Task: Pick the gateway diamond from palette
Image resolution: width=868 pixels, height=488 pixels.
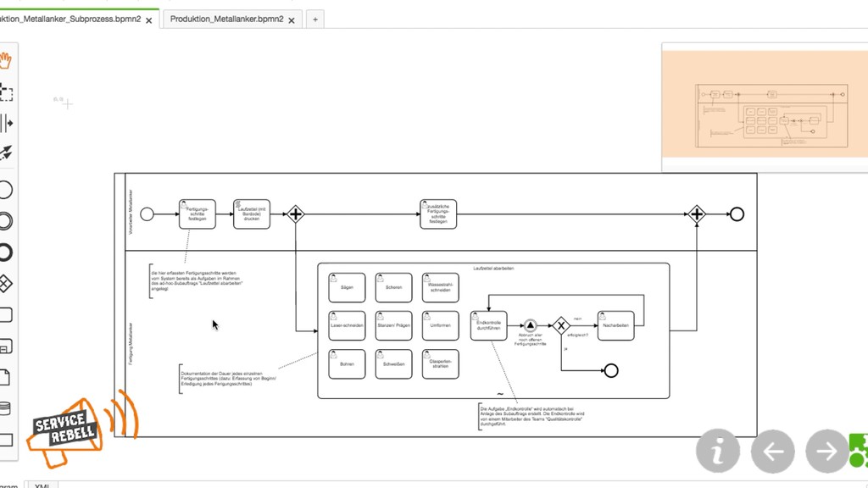Action: point(5,284)
